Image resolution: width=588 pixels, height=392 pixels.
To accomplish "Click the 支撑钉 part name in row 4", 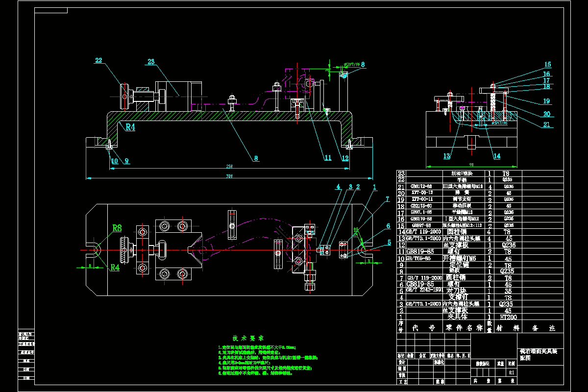I will tap(459, 297).
